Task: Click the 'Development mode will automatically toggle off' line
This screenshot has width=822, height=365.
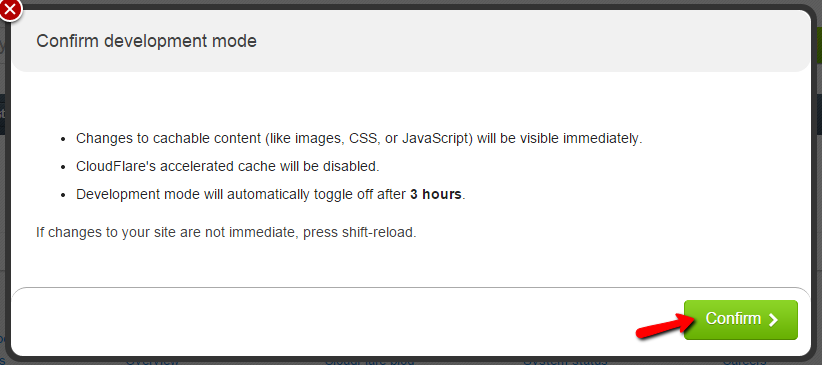Action: (x=271, y=195)
